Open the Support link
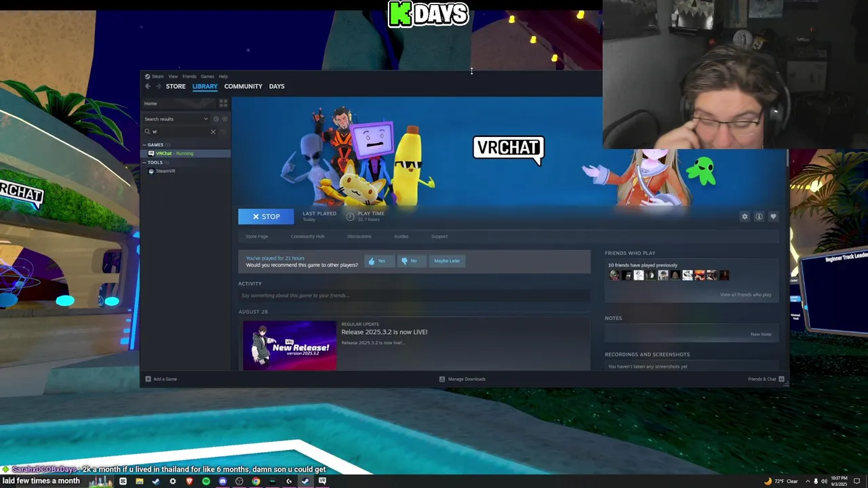This screenshot has width=868, height=488. 439,237
